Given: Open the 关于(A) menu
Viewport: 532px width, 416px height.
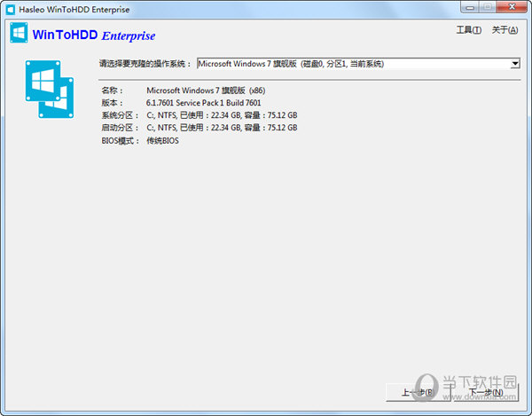Looking at the screenshot, I should (505, 30).
